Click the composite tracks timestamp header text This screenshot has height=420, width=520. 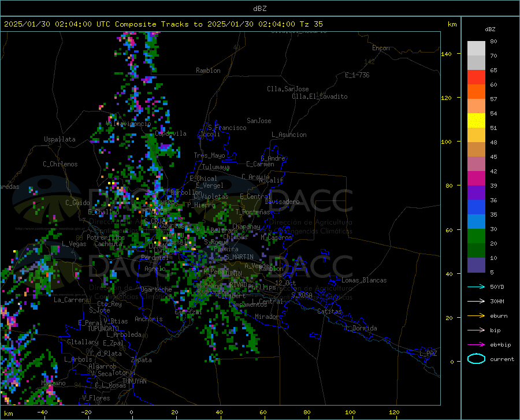(163, 24)
